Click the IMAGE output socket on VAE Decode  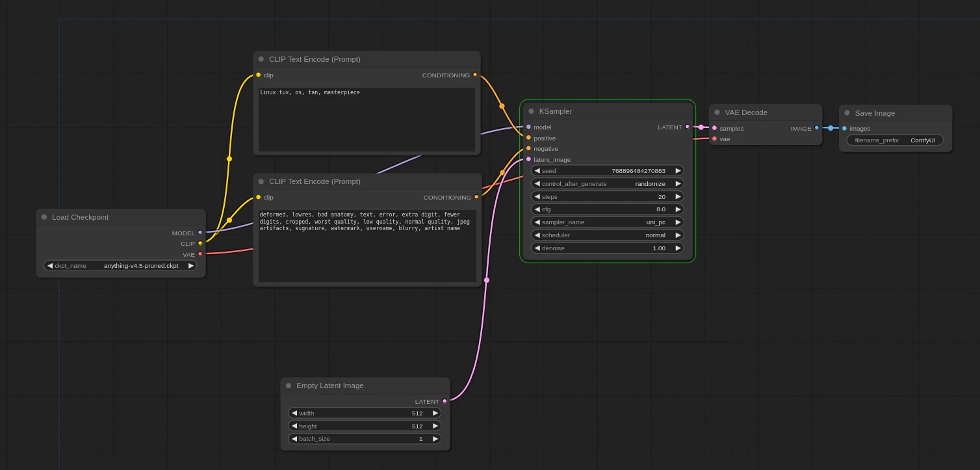817,128
